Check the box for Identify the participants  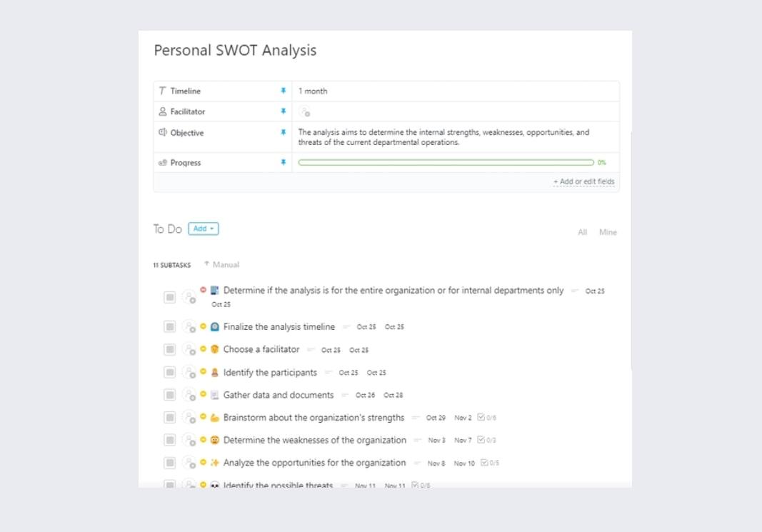tap(170, 372)
